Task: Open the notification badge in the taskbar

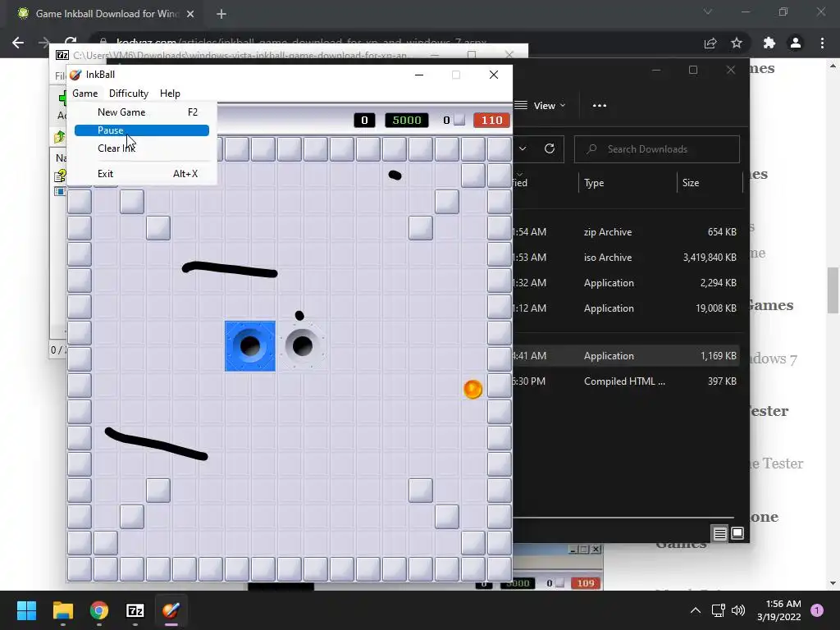Action: tap(817, 610)
